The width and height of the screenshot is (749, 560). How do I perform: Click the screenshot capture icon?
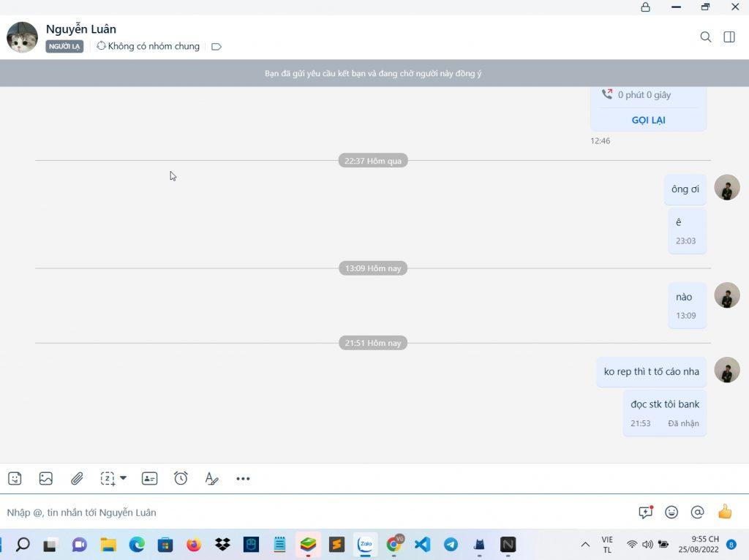(108, 479)
